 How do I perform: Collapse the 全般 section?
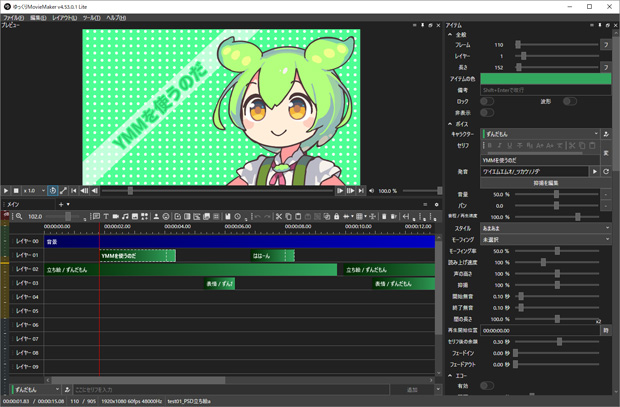tap(450, 35)
